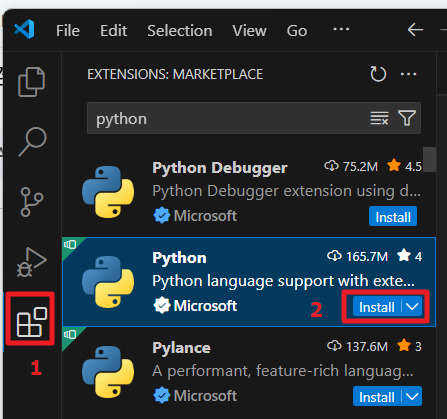Refresh the extensions marketplace list
The image size is (447, 419).
[x=378, y=74]
